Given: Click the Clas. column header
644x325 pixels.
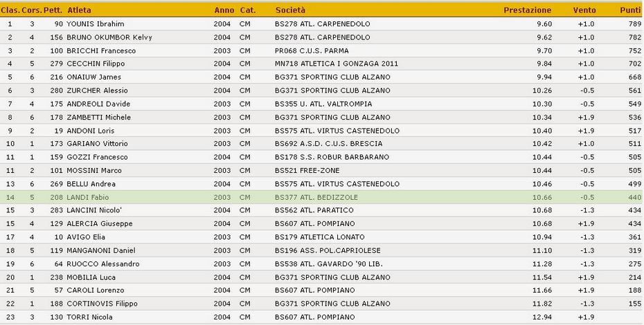Looking at the screenshot, I should pos(10,10).
